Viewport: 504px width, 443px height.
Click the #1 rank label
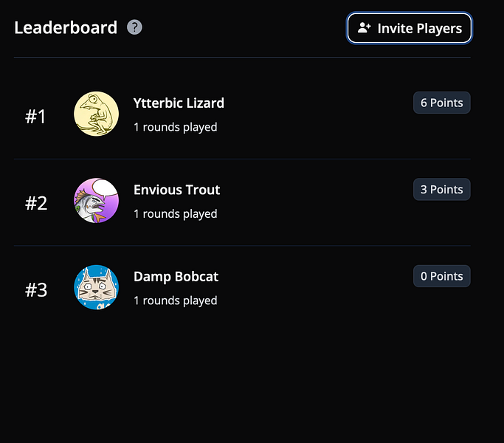tap(35, 117)
